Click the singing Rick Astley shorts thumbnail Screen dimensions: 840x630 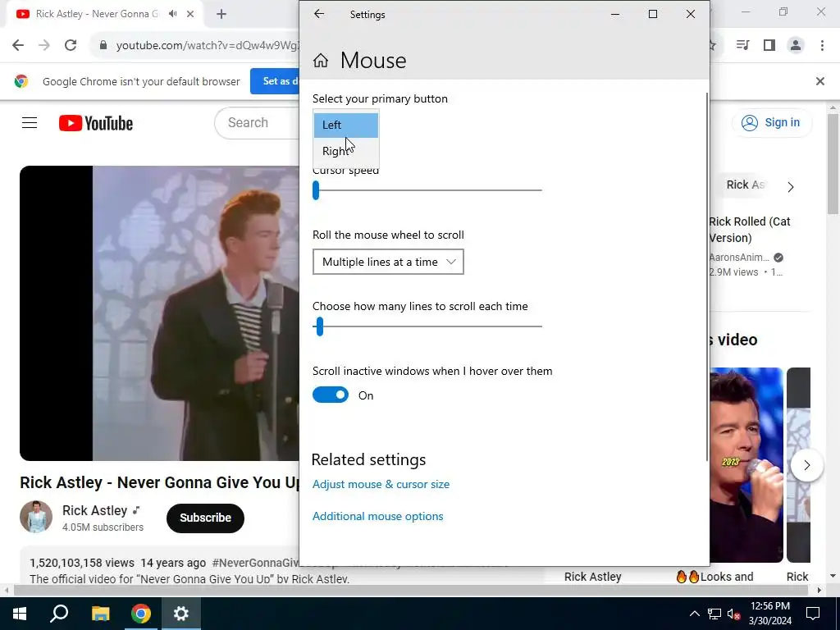[746, 465]
